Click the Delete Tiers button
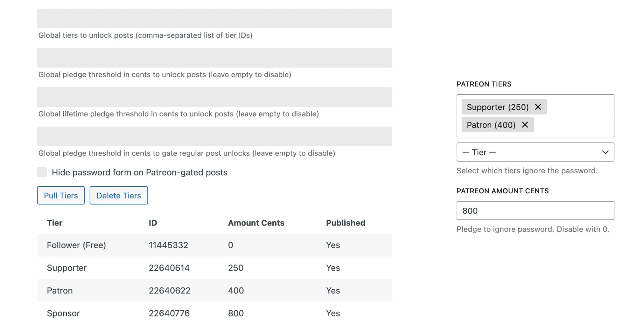The height and width of the screenshot is (325, 644). [x=119, y=195]
